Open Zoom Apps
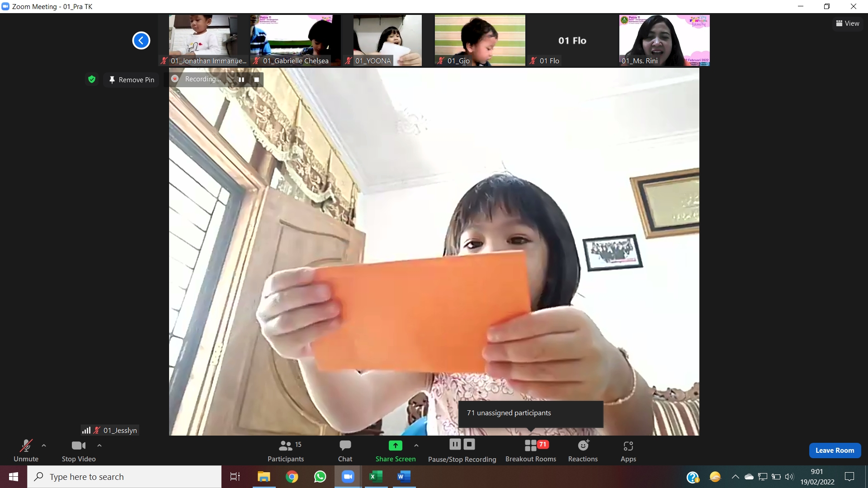This screenshot has height=488, width=868. tap(628, 450)
